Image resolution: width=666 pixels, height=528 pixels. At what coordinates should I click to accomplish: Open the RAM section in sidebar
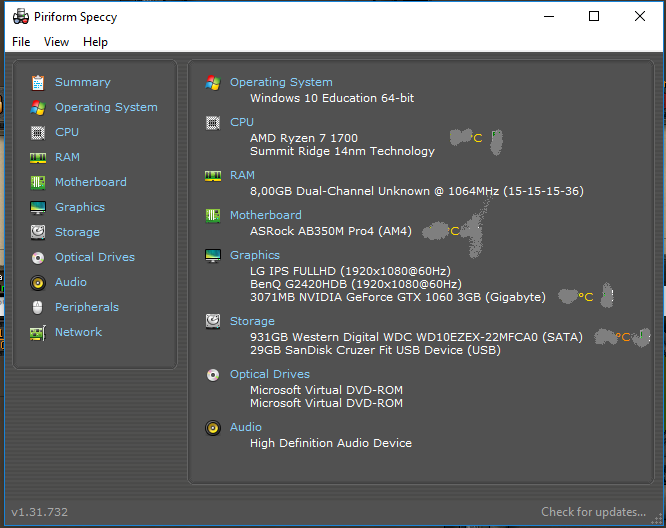(x=67, y=157)
